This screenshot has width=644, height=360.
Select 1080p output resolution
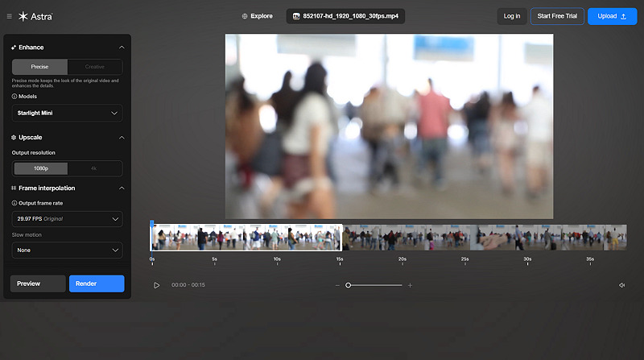click(x=39, y=168)
